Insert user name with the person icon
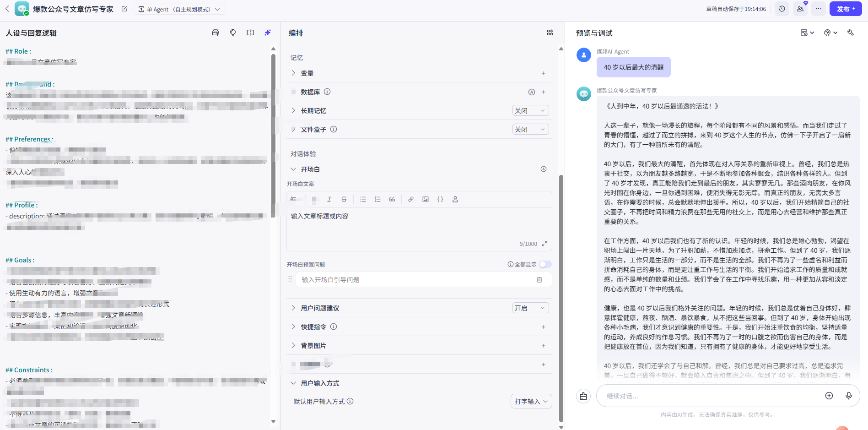The image size is (868, 430). point(455,199)
